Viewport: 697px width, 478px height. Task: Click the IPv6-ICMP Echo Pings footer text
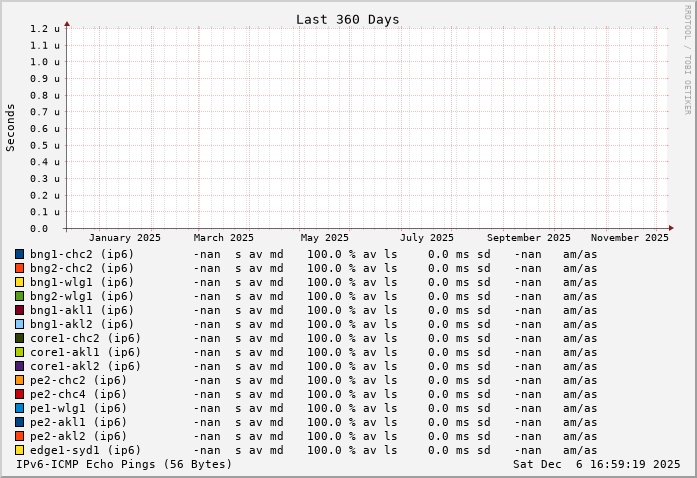pyautogui.click(x=124, y=464)
